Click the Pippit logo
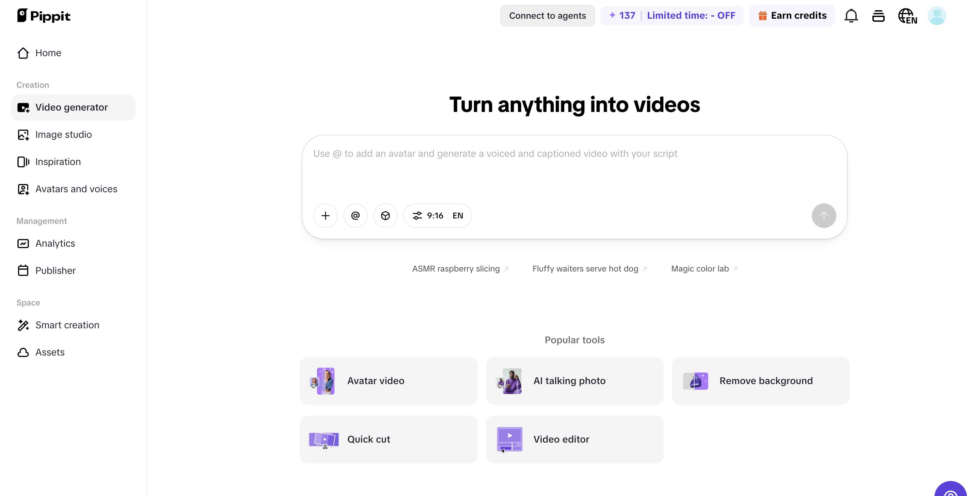The width and height of the screenshot is (980, 496). coord(44,16)
